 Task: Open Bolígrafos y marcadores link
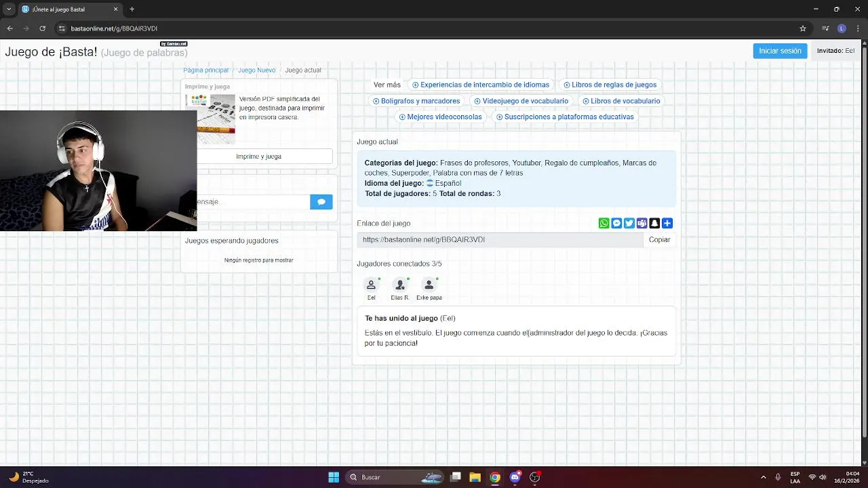(416, 101)
